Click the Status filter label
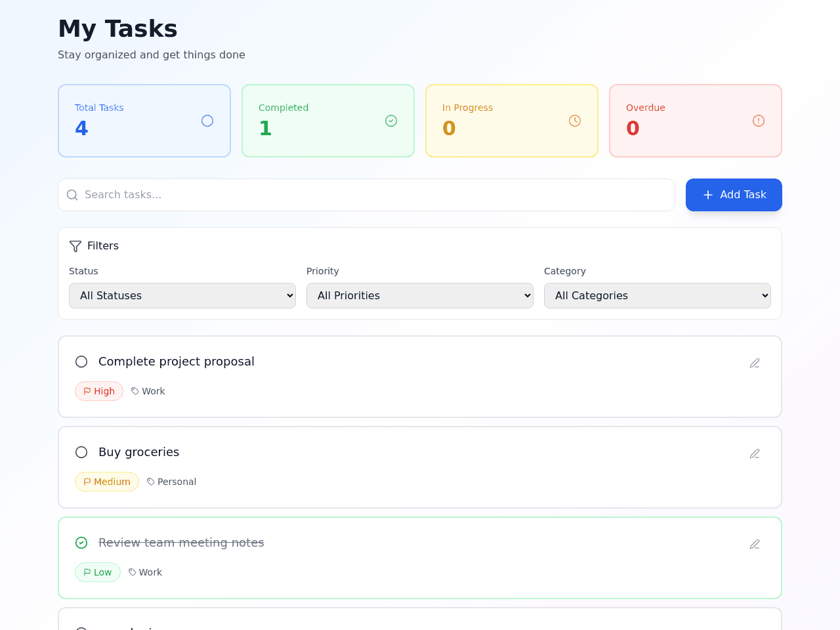This screenshot has width=840, height=630. click(83, 271)
